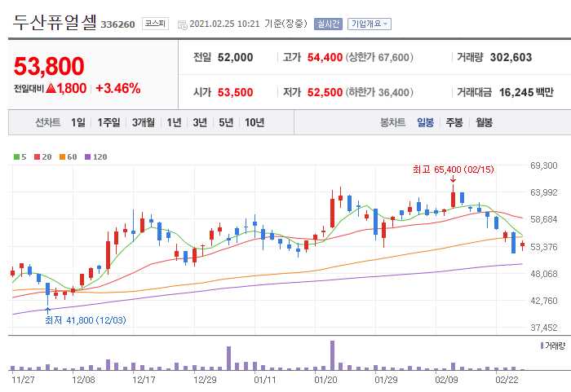Click the 하한가 36,400 text
This screenshot has width=571, height=392.
tap(379, 92)
